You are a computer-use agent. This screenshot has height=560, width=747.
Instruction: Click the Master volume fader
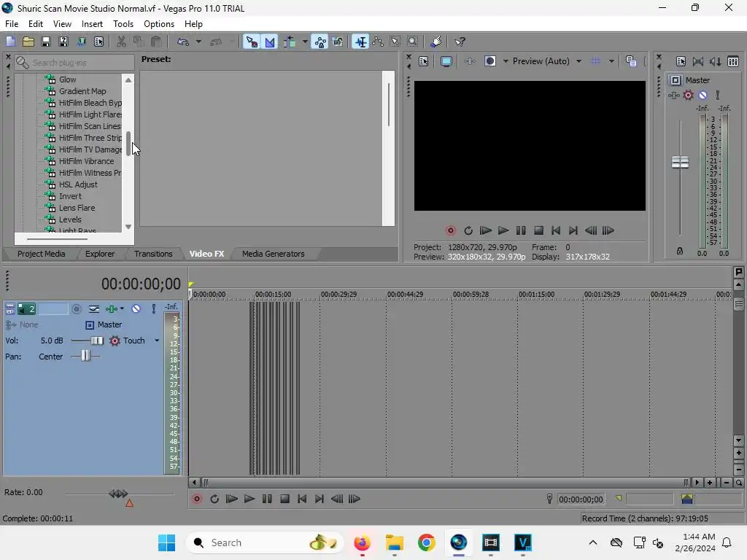pyautogui.click(x=680, y=163)
